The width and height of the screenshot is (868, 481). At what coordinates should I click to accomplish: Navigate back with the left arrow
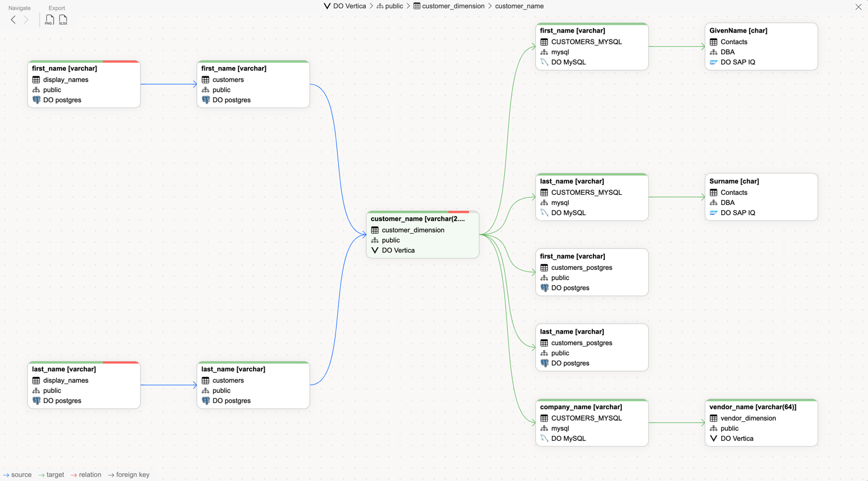tap(14, 20)
